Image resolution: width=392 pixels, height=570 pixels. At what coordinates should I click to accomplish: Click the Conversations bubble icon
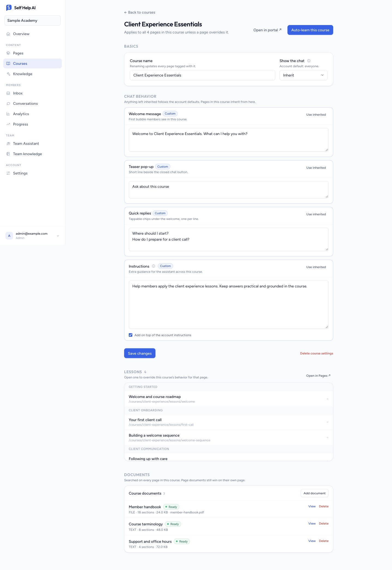point(8,104)
